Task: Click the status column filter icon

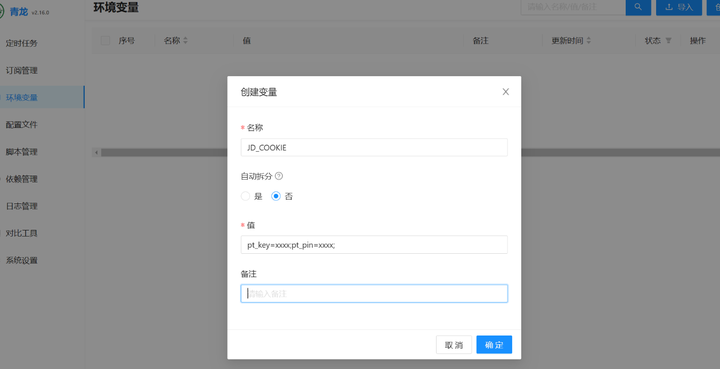Action: 669,40
